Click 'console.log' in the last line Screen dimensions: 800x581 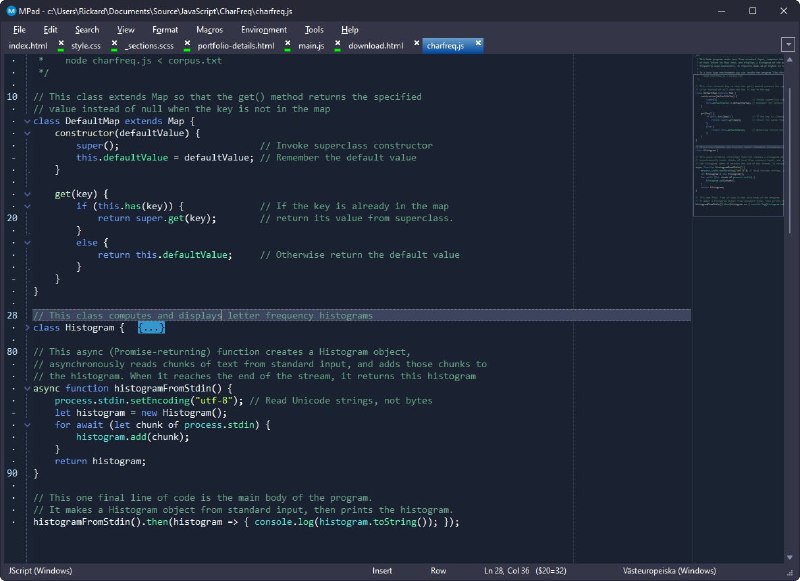[284, 522]
